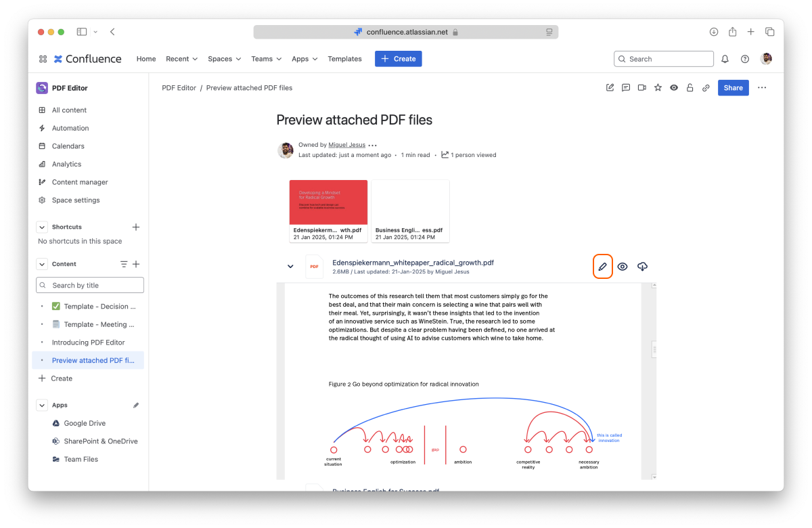The image size is (812, 528).
Task: Open the notifications bell
Action: pyautogui.click(x=725, y=59)
